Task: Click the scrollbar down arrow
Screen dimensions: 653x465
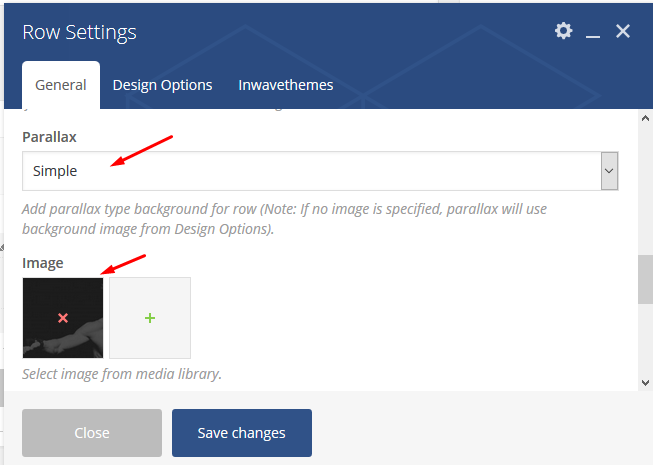Action: [x=646, y=383]
